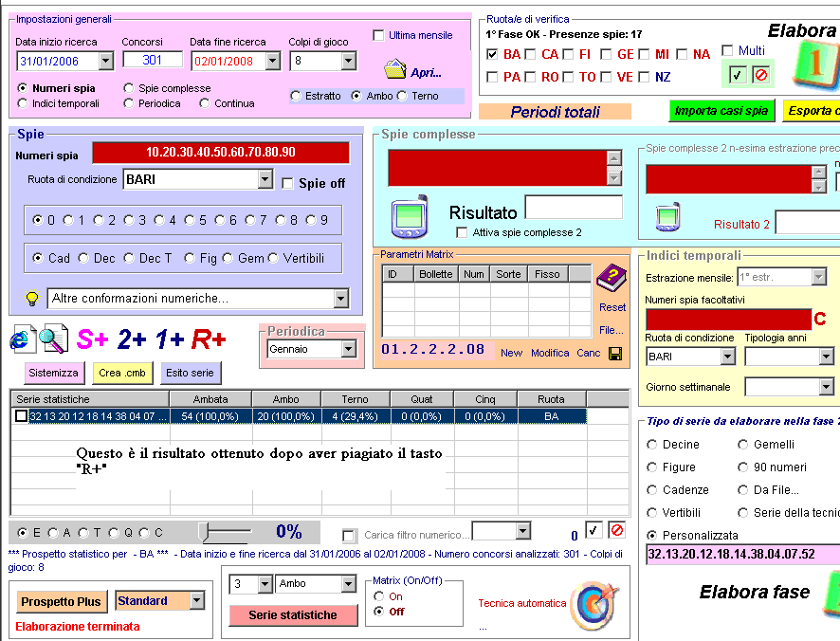Open the magnifier search document icon

pos(52,339)
